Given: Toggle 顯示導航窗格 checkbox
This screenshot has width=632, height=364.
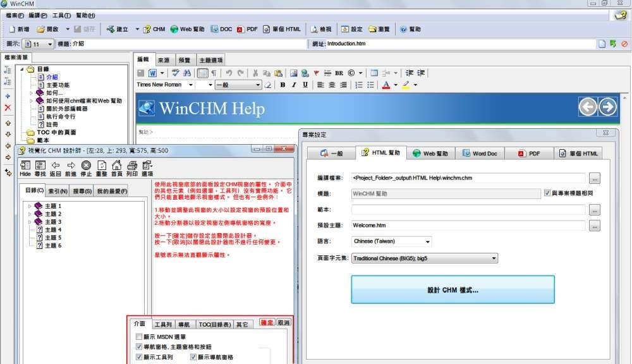Looking at the screenshot, I should coord(193,357).
